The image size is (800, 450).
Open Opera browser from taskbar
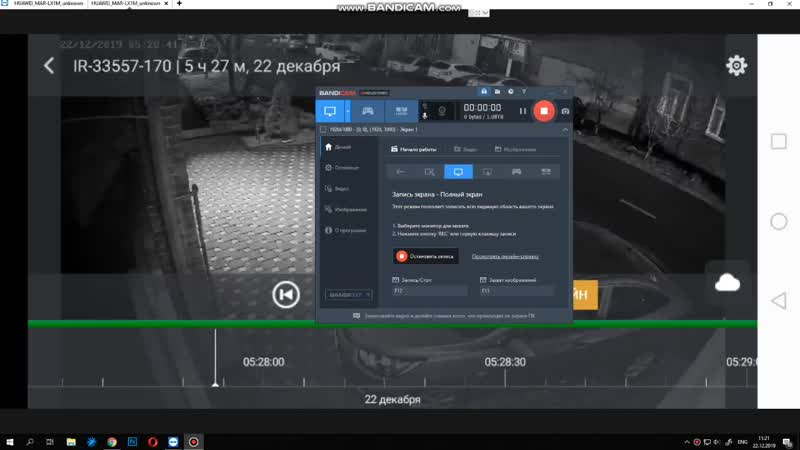click(153, 442)
